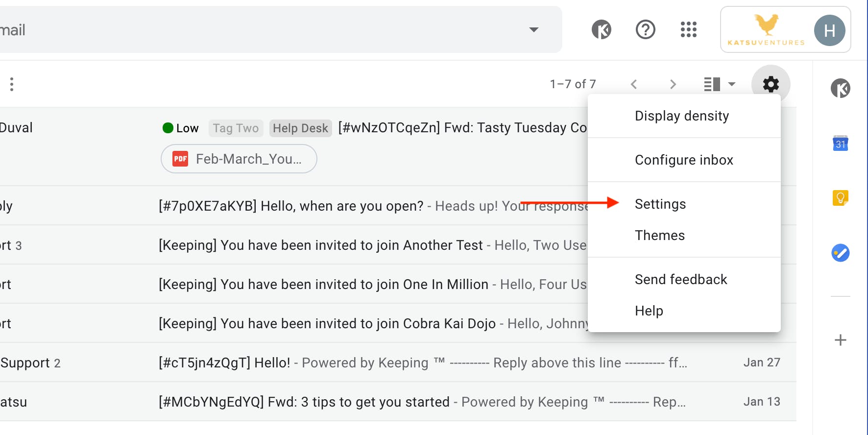Open the three-dot More options menu
Viewport: 868px width, 435px height.
(12, 84)
